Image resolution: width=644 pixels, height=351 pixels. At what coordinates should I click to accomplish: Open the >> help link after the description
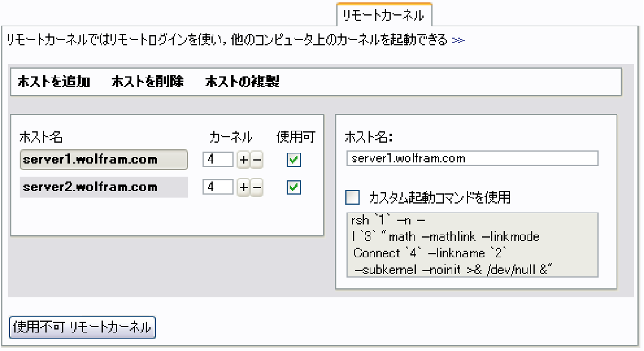tap(458, 40)
